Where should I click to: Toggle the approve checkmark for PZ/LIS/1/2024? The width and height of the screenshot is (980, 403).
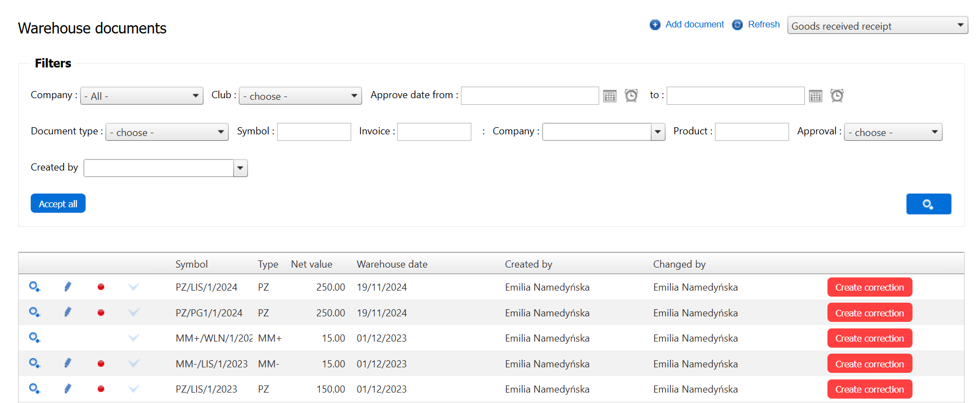coord(133,287)
